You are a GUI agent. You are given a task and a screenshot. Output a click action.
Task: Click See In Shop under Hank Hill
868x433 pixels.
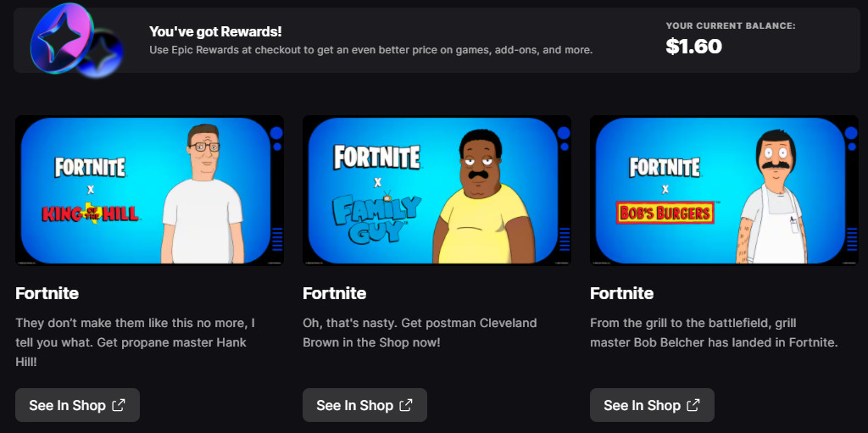coord(77,405)
